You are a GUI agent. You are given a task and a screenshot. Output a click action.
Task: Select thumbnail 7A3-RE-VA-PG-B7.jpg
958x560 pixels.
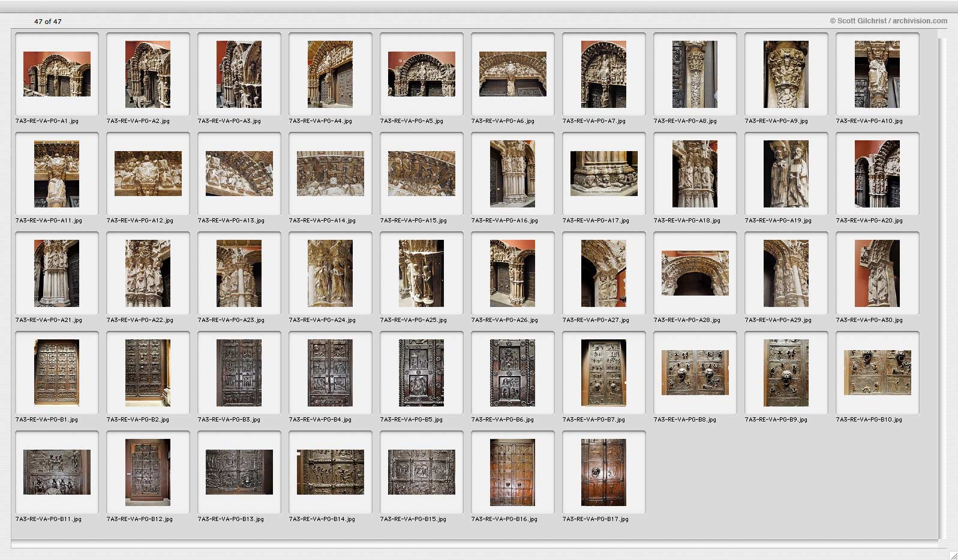click(604, 372)
